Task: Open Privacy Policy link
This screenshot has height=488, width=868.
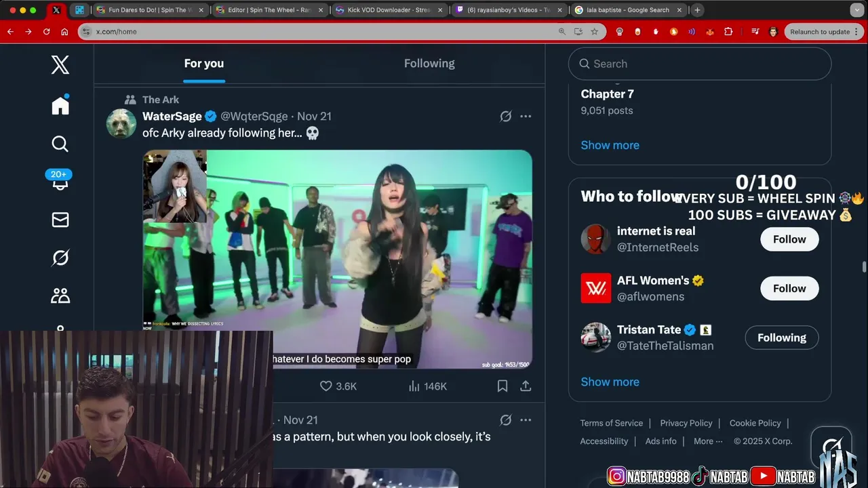Action: point(686,423)
